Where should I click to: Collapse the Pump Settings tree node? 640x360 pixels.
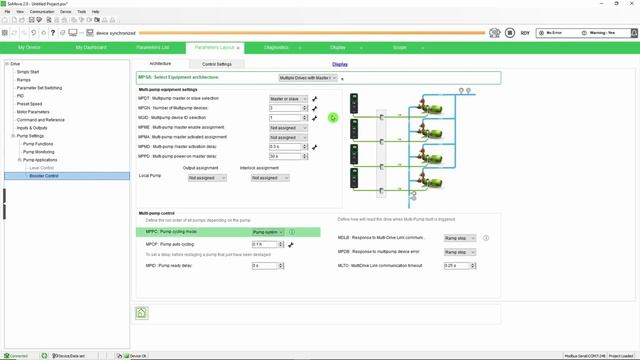(13, 136)
